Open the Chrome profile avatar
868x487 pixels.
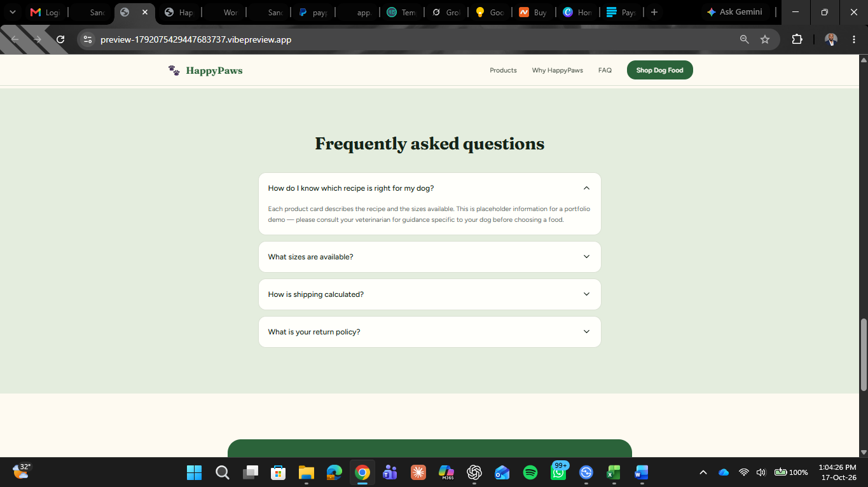pyautogui.click(x=831, y=39)
